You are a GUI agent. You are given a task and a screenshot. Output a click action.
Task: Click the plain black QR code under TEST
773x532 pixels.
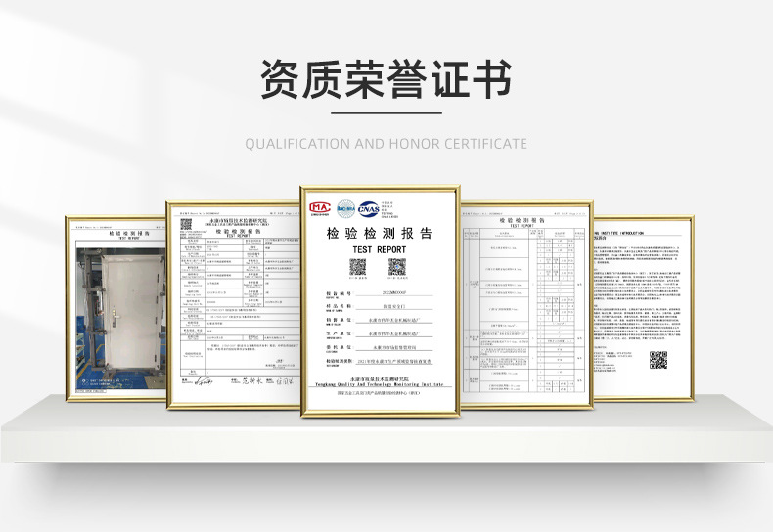358,267
